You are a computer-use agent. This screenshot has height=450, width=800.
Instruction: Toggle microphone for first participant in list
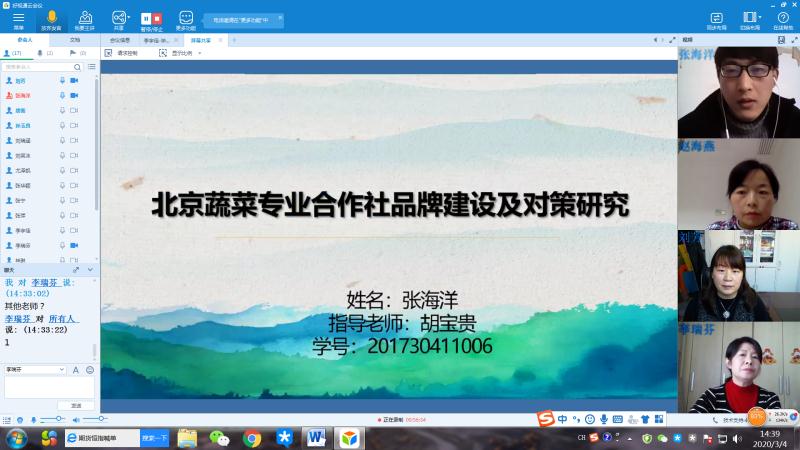point(62,80)
